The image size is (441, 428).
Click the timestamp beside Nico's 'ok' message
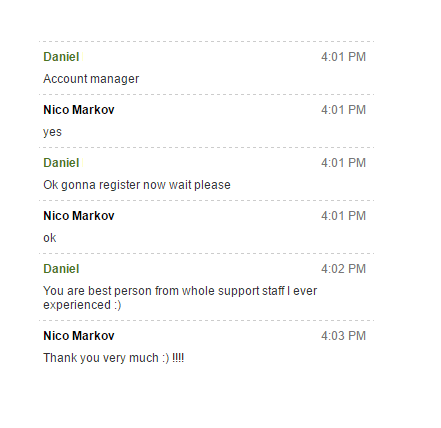[343, 216]
